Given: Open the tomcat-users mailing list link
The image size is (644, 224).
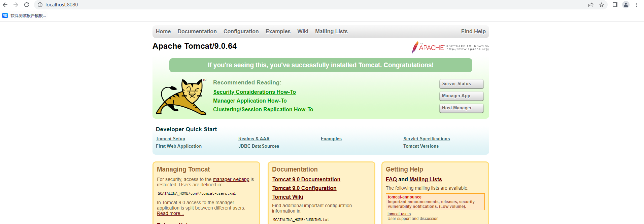Looking at the screenshot, I should tap(399, 214).
